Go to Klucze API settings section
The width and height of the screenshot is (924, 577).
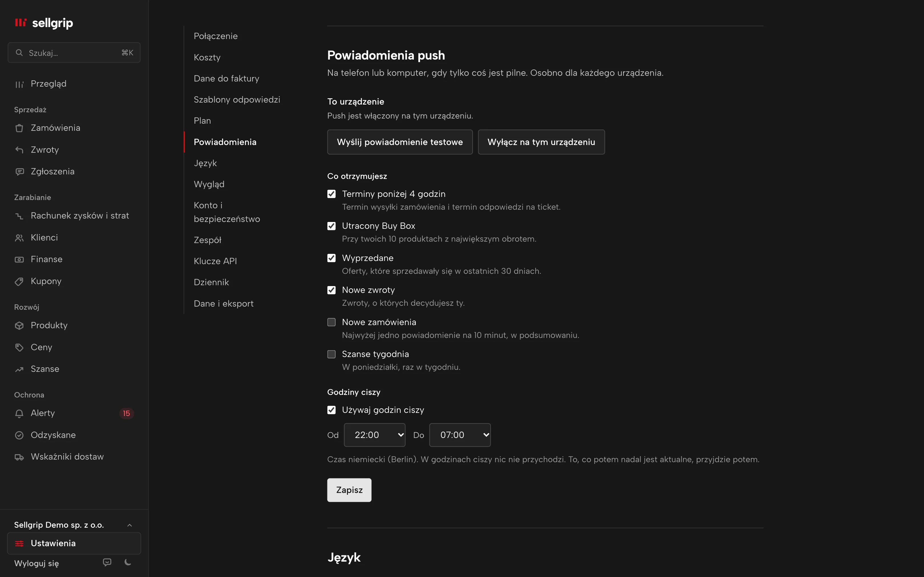(215, 261)
